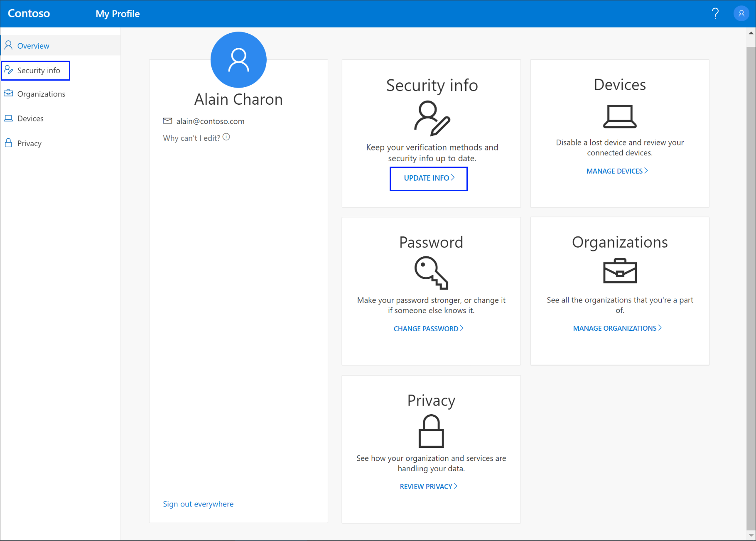Click the key icon on the Password card
This screenshot has height=541, width=756.
(431, 273)
